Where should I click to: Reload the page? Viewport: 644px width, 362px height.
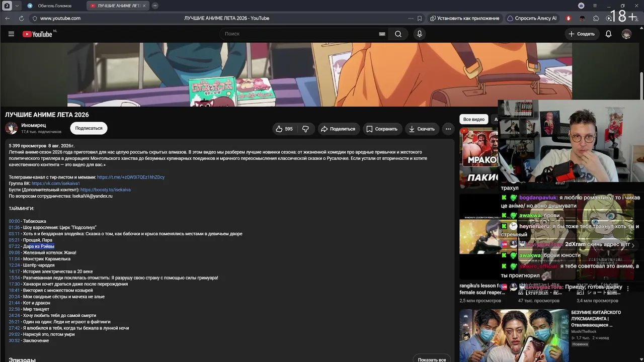coord(21,18)
